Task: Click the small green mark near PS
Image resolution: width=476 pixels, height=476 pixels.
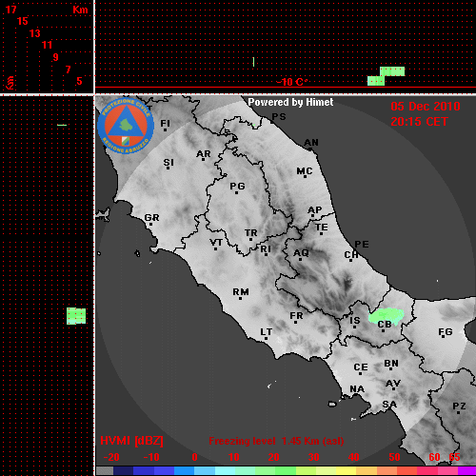Action: (254, 125)
